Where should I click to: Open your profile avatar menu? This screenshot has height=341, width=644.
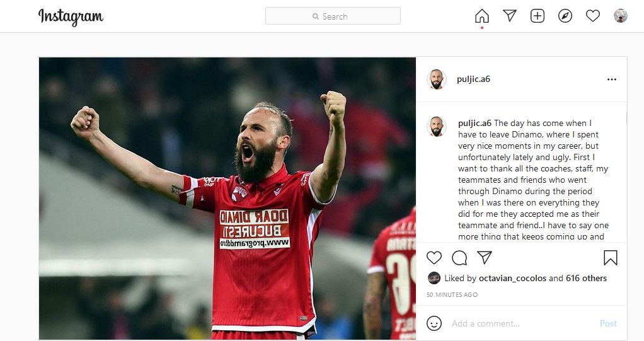click(621, 16)
